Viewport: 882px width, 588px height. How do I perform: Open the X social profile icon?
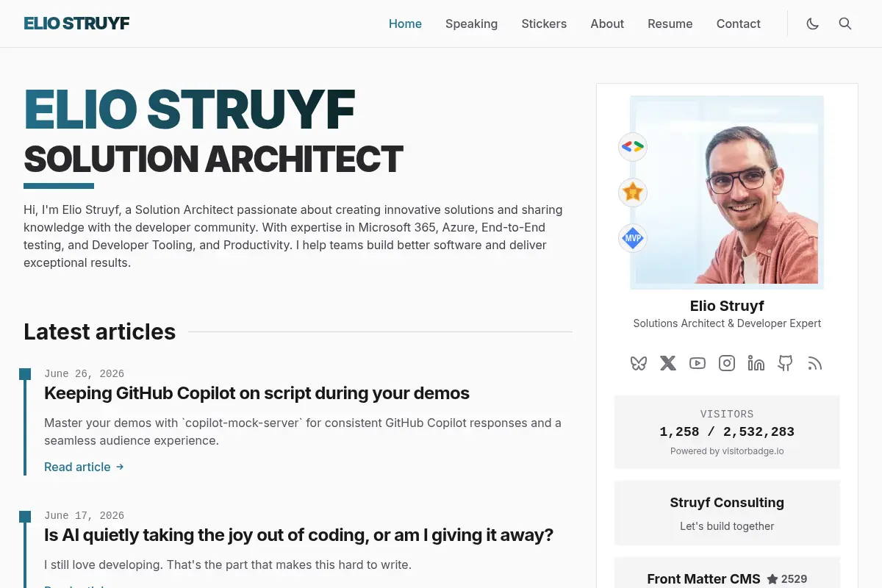[x=668, y=363]
